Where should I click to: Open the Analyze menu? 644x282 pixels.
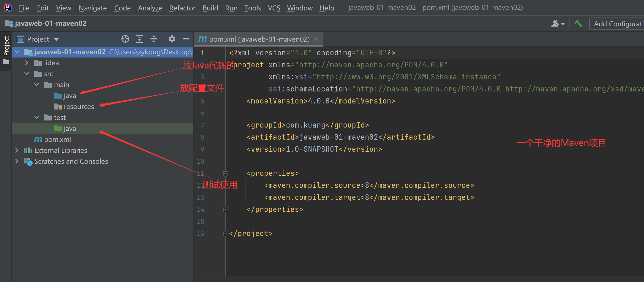(x=150, y=8)
